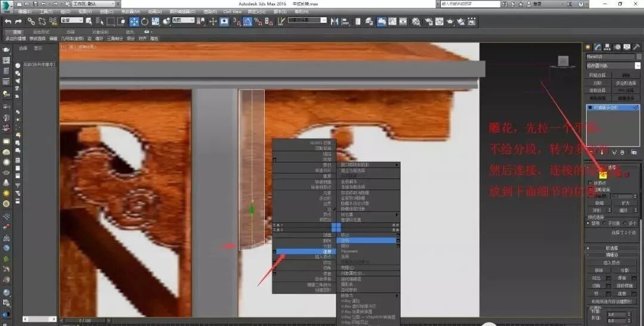
Task: Select the Select and Move tool
Action: [x=134, y=21]
